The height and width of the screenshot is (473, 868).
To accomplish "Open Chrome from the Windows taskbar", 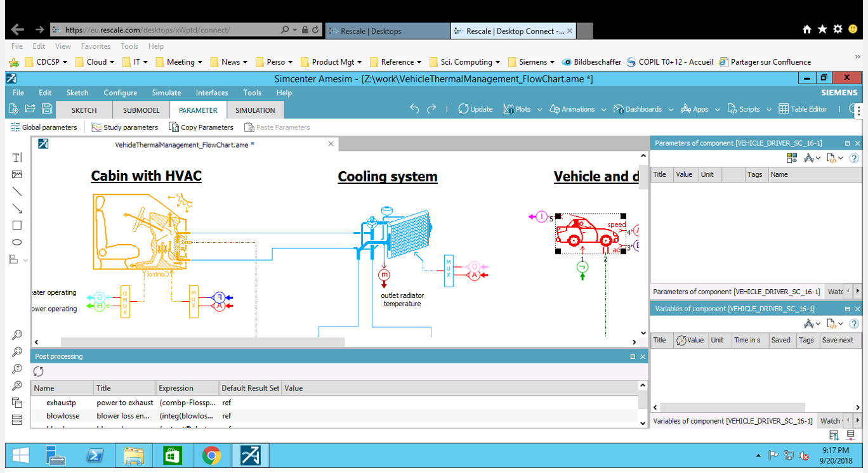I will click(x=211, y=455).
